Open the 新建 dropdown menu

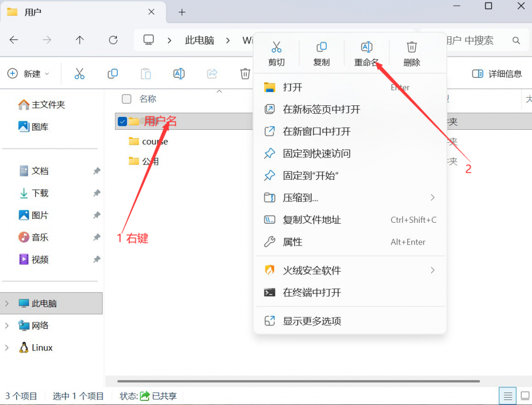[29, 74]
